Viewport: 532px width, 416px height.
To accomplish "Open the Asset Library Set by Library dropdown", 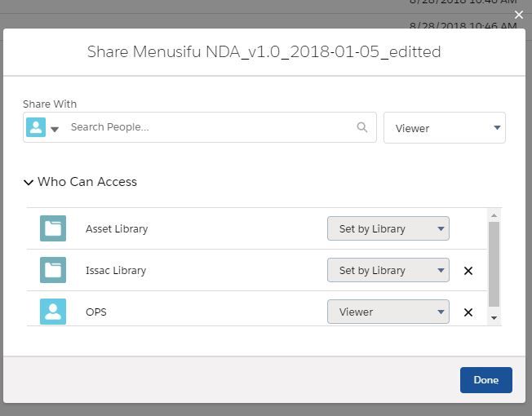I will [388, 229].
